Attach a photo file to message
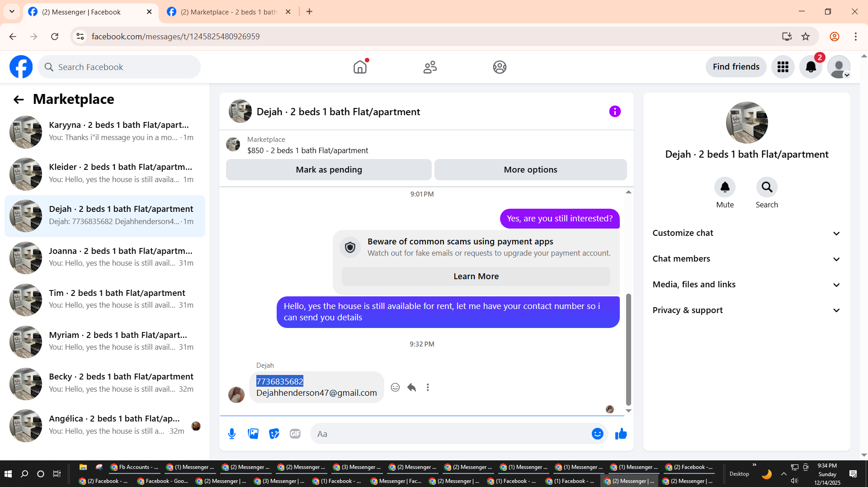Image resolution: width=868 pixels, height=487 pixels. point(253,434)
